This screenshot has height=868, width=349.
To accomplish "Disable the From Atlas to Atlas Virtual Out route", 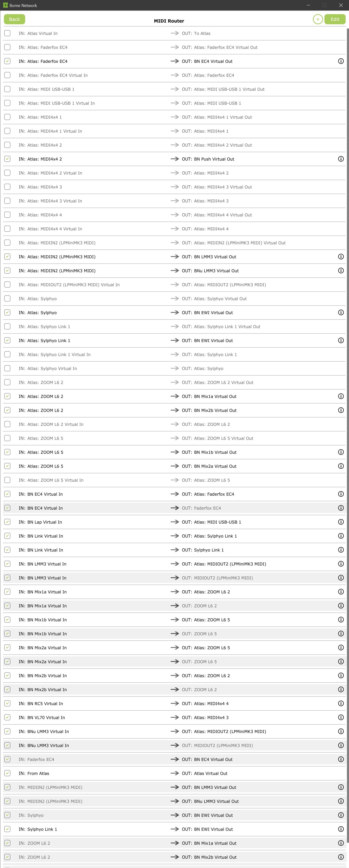I will tap(7, 773).
